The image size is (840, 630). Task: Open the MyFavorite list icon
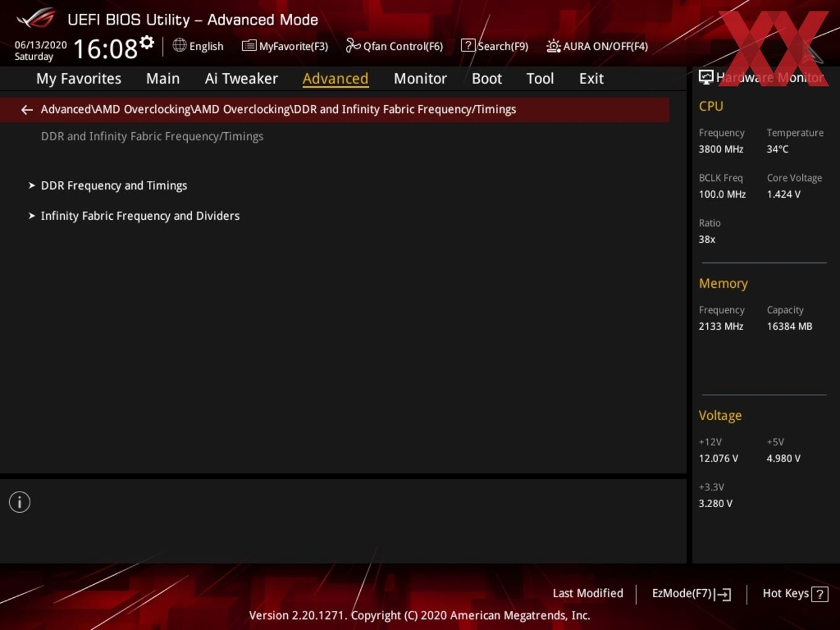click(249, 46)
